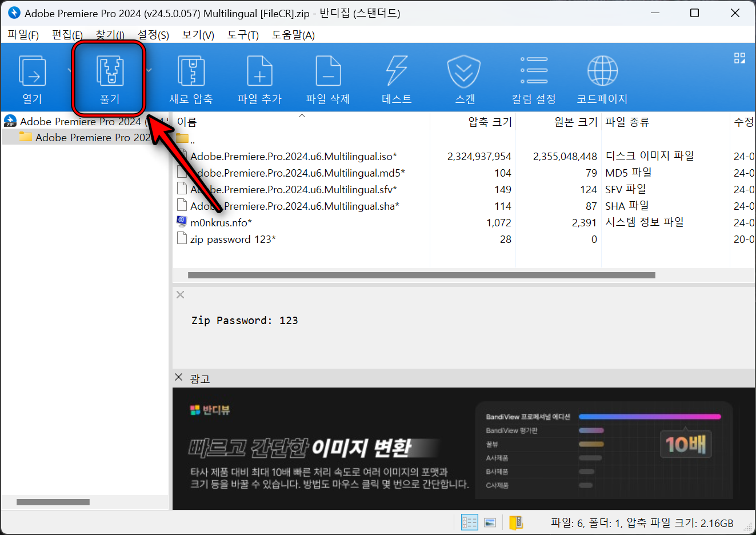Screen dimensions: 756x535
Task: Click the 2,355,048,448 original size cell
Action: (x=565, y=156)
